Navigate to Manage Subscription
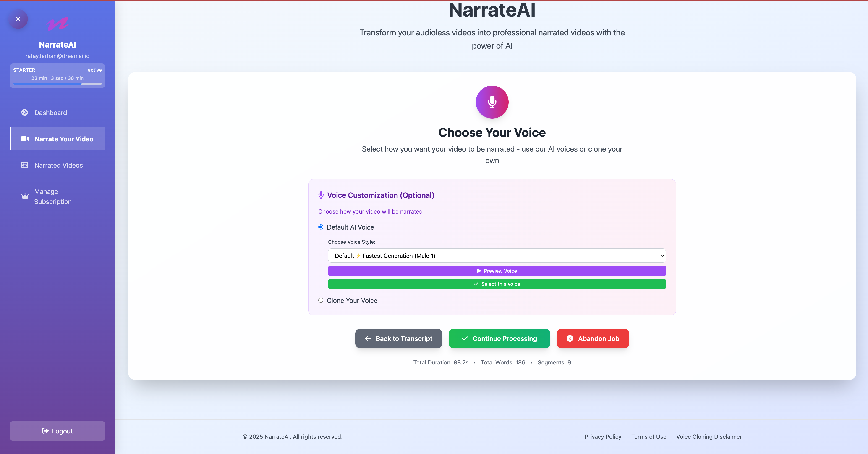Viewport: 868px width, 454px height. tap(53, 197)
